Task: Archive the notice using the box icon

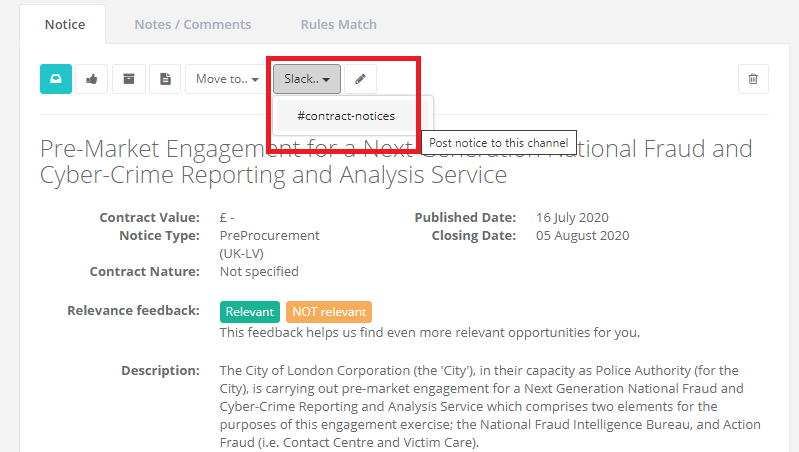Action: [x=128, y=79]
